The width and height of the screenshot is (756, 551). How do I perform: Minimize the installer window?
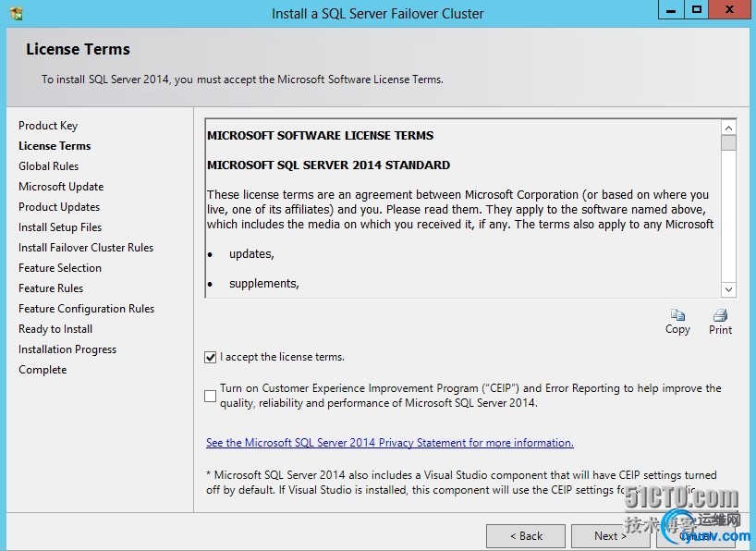[671, 9]
